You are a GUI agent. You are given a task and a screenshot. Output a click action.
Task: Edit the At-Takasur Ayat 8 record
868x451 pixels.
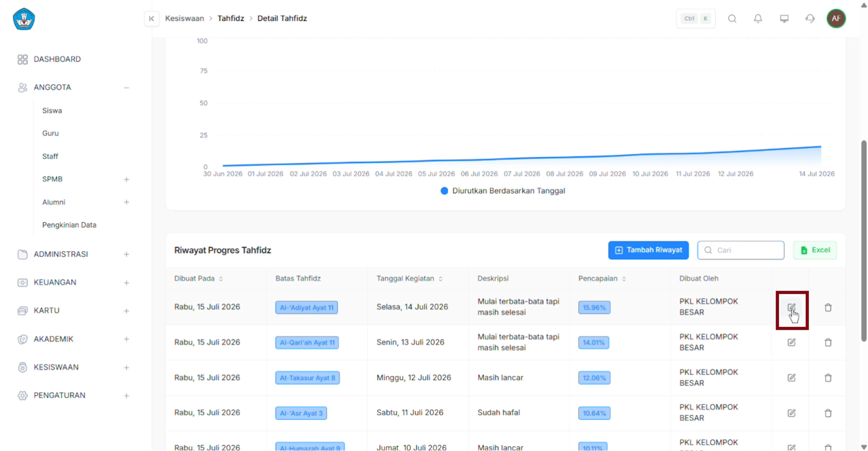pyautogui.click(x=791, y=377)
